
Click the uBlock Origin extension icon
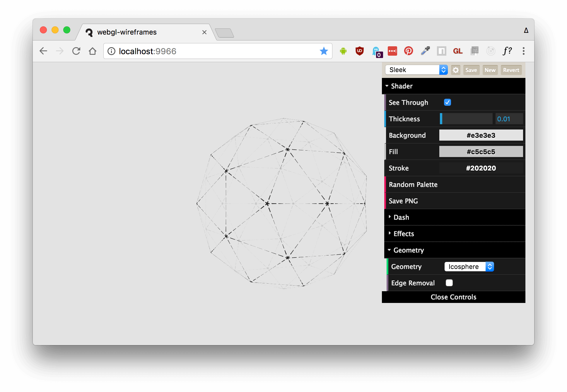(x=359, y=51)
